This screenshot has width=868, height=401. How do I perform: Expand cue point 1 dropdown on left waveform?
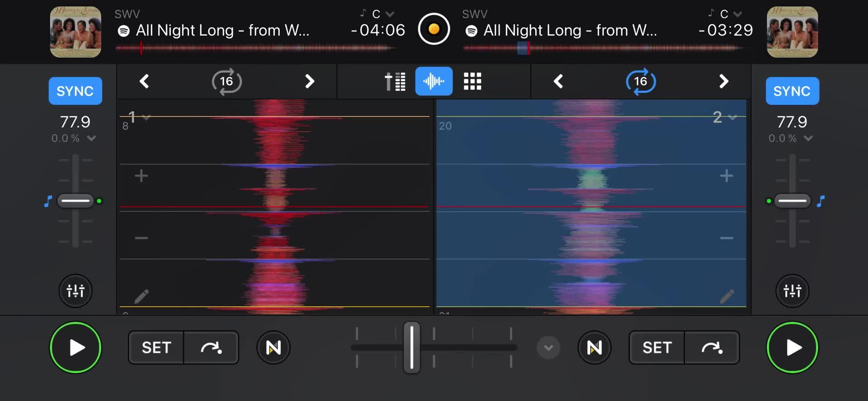click(146, 117)
